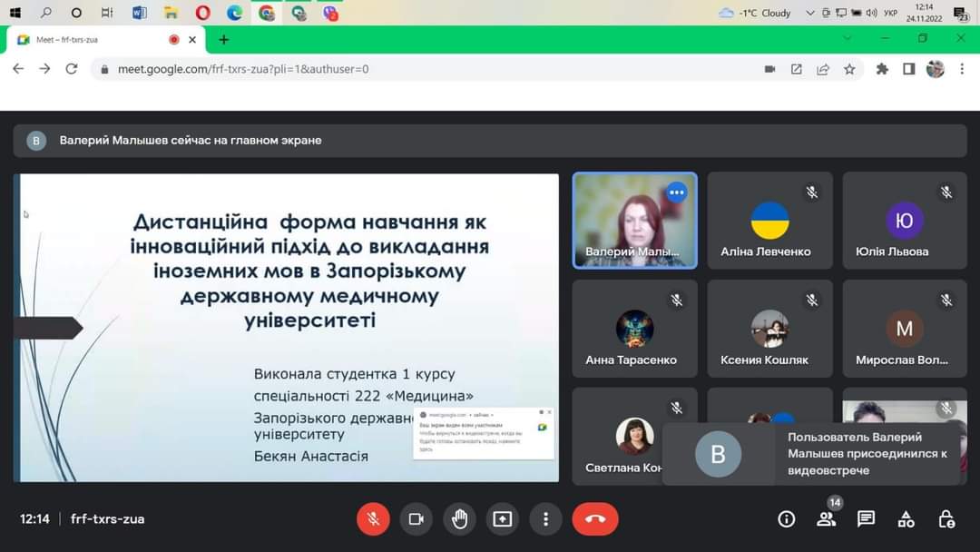Open a new browser tab
Screen dimensions: 980x552
pos(224,40)
